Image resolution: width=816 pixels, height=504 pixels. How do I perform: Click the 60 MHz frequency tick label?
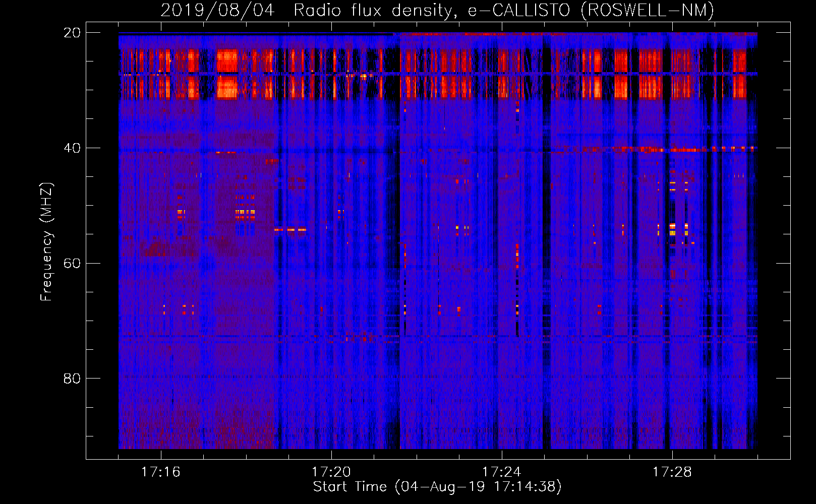pyautogui.click(x=72, y=264)
